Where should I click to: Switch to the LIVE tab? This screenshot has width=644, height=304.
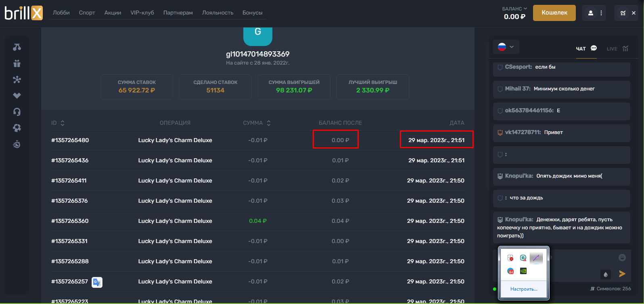pos(617,48)
